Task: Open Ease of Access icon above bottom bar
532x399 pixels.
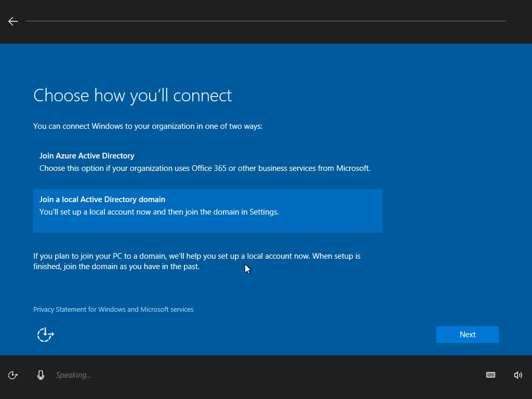Action: click(46, 335)
